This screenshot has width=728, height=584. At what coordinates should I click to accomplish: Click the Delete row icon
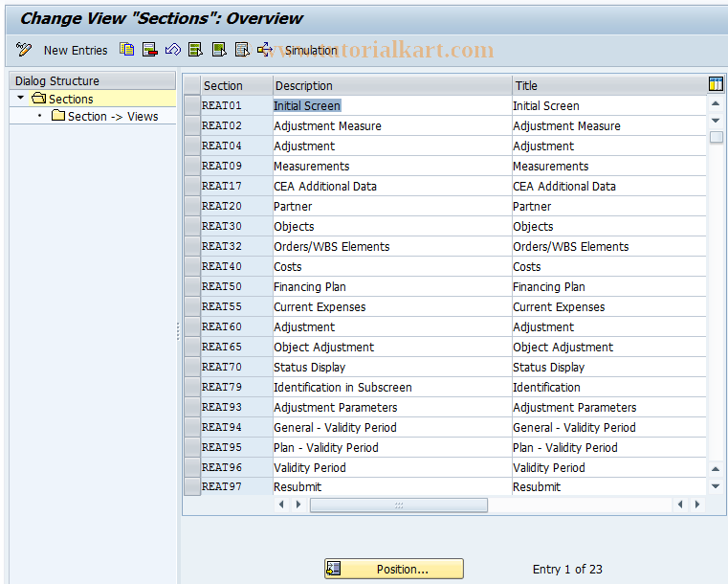[150, 49]
